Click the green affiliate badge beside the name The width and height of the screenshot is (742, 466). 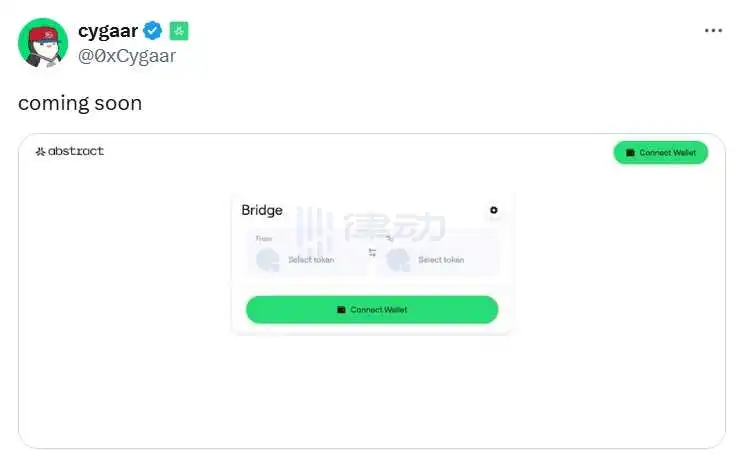(178, 31)
